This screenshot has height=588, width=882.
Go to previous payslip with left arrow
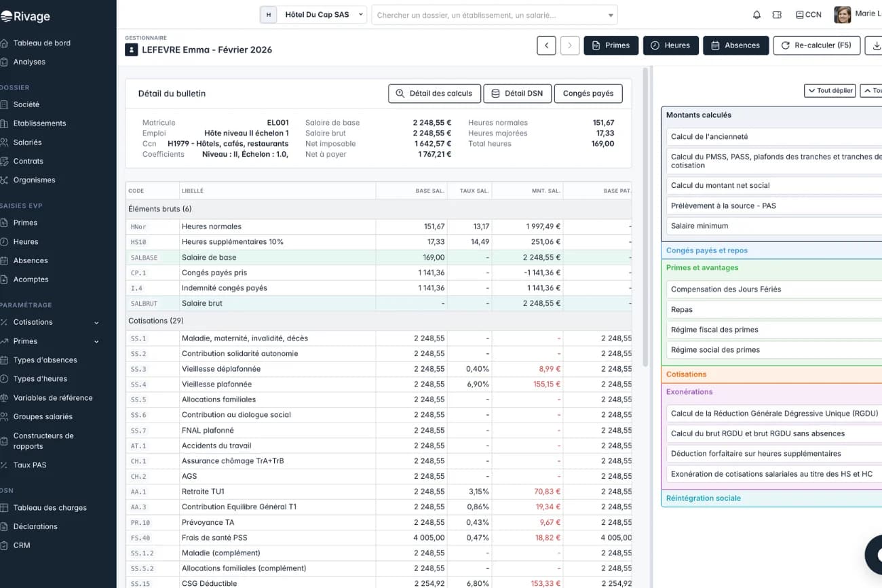point(546,45)
